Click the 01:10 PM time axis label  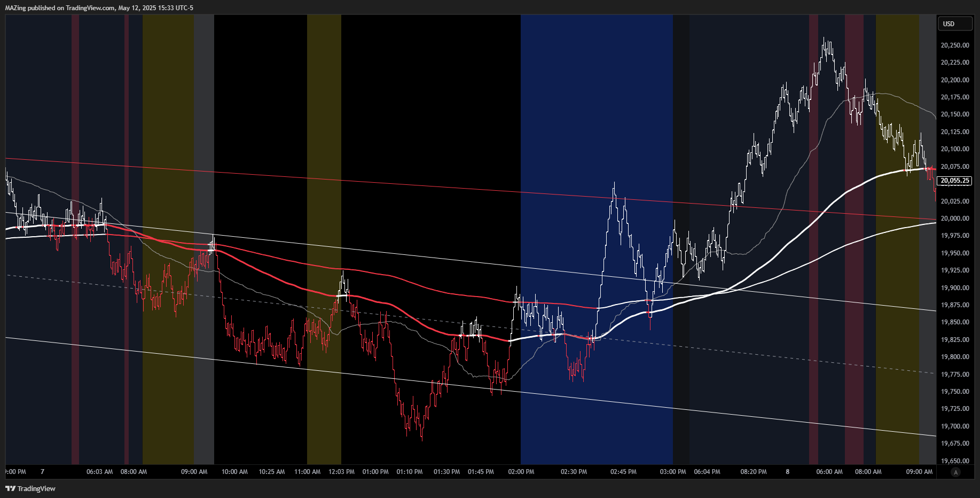(x=410, y=472)
